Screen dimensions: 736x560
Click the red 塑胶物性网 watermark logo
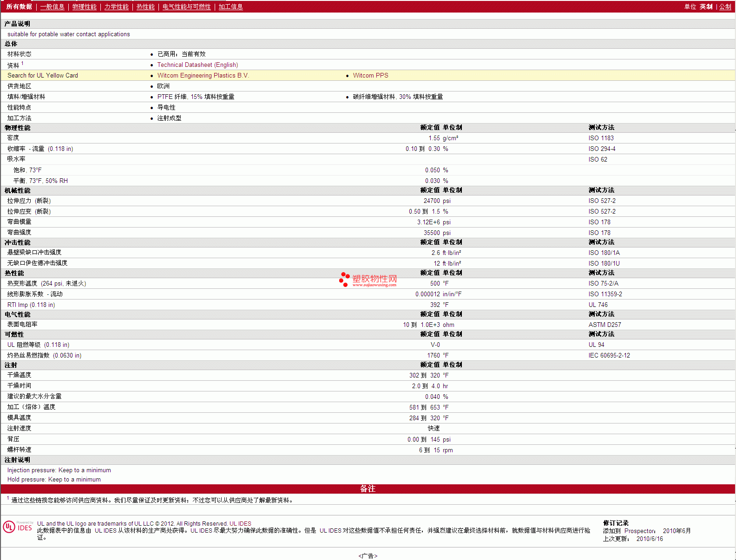(x=368, y=280)
